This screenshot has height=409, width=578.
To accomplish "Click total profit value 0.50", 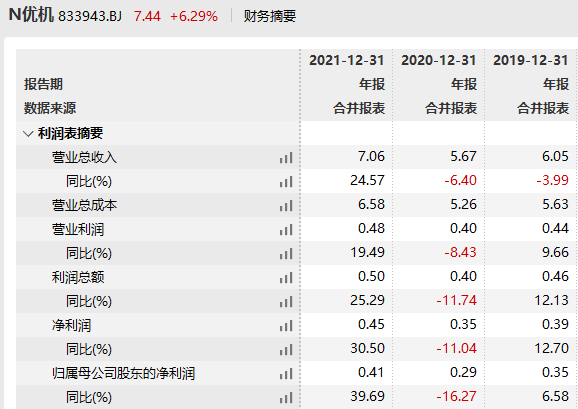I will click(x=371, y=276).
